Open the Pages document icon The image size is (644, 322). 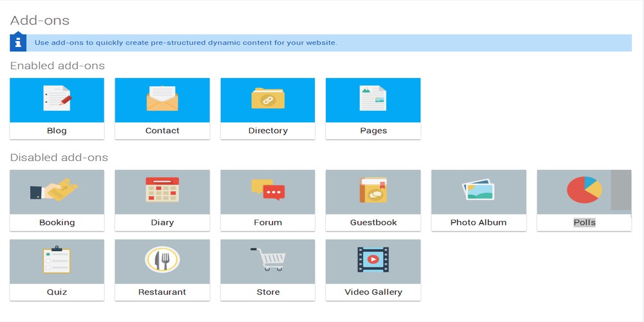coord(373,99)
